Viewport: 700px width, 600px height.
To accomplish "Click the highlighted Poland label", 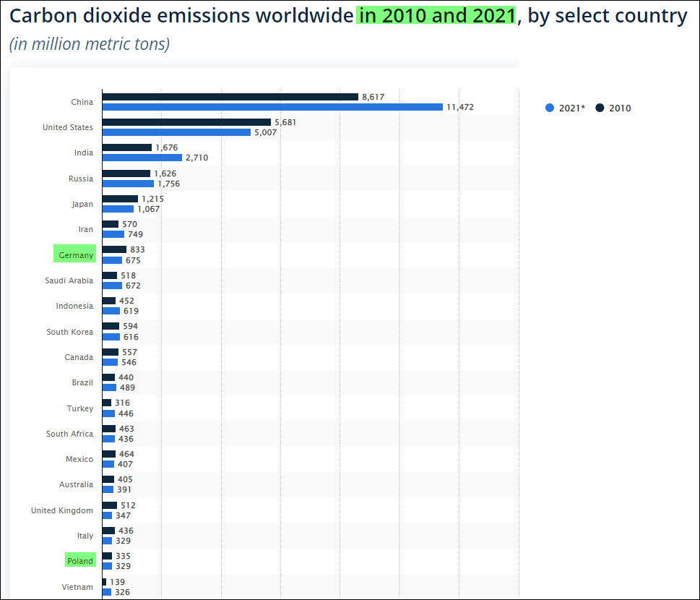I will coord(79,561).
